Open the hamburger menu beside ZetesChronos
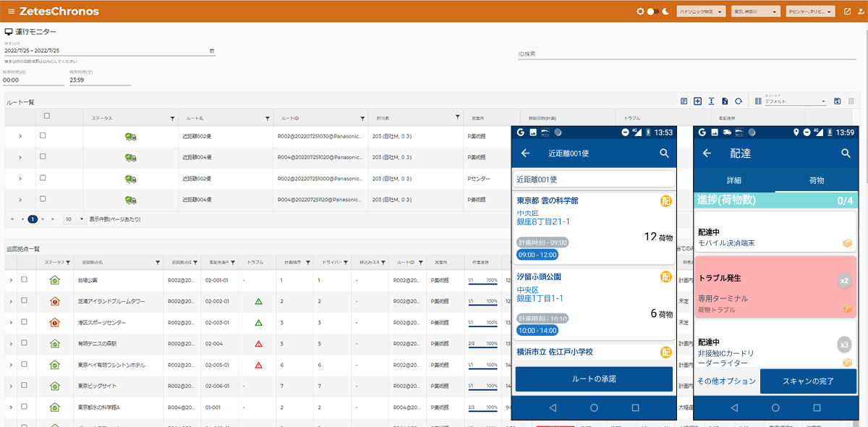Screen dimensions: 868x427 [11, 12]
